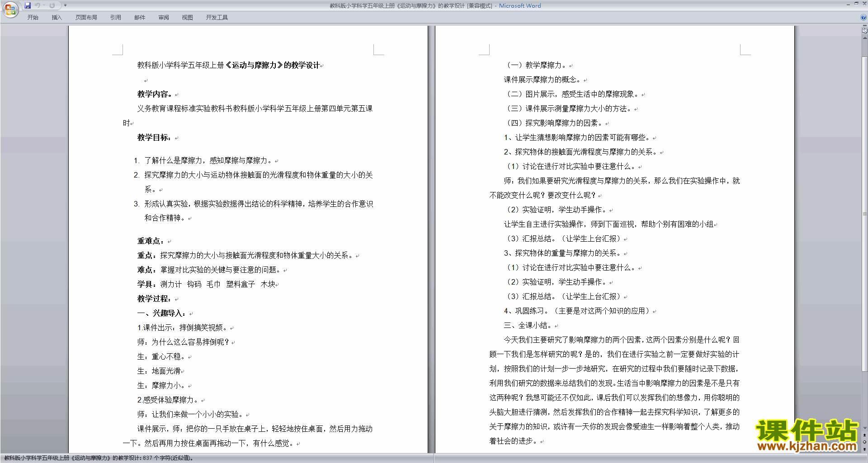Viewport: 868px width, 463px height.
Task: Switch to the 视图 tab
Action: point(188,18)
